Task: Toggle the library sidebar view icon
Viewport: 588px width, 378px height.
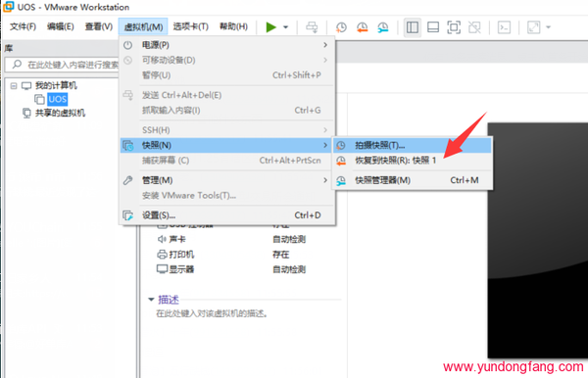Action: [413, 27]
